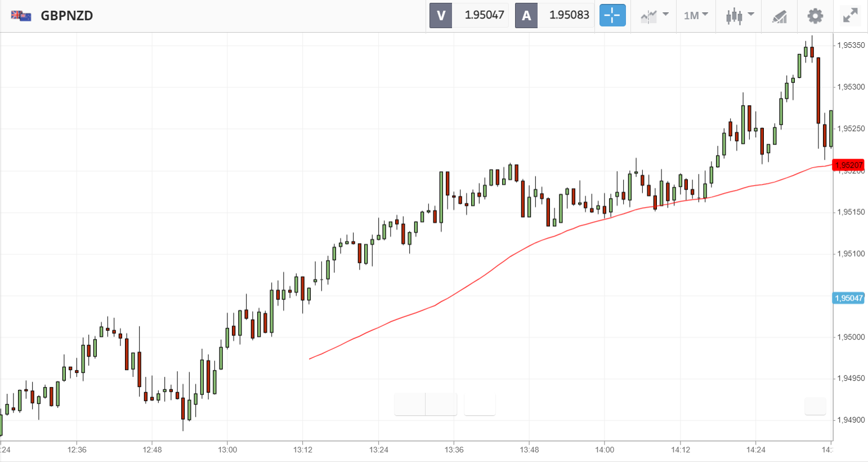Viewport: 868px width, 462px height.
Task: Open the 1M timeframe dropdown
Action: tap(696, 15)
